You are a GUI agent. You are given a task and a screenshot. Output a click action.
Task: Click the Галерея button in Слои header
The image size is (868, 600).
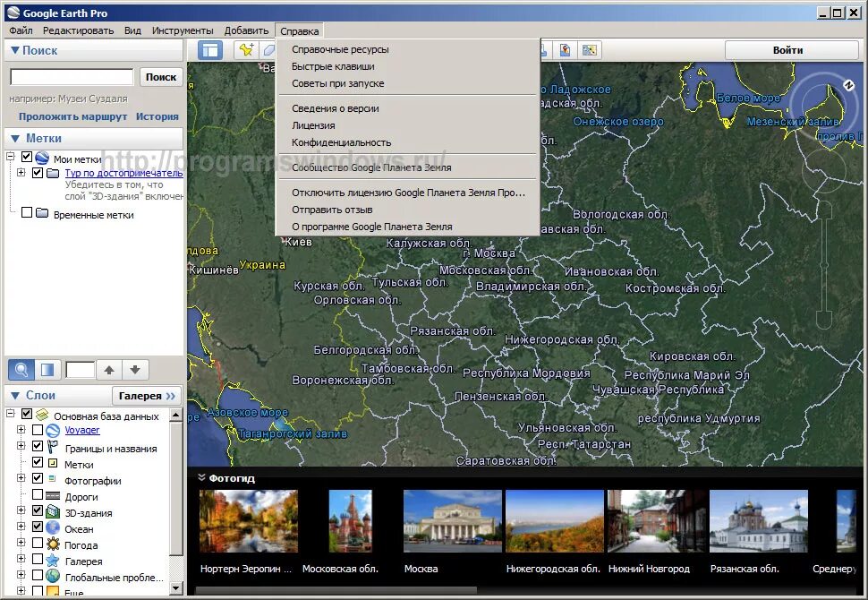(x=147, y=396)
